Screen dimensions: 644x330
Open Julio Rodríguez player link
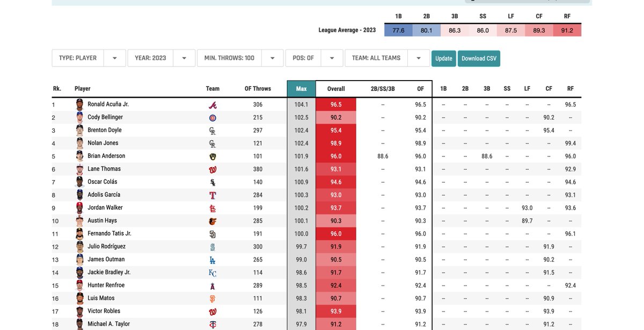(106, 246)
